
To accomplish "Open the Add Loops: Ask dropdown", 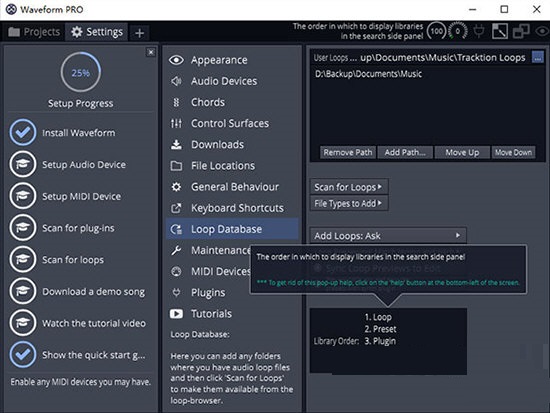I will coord(388,235).
